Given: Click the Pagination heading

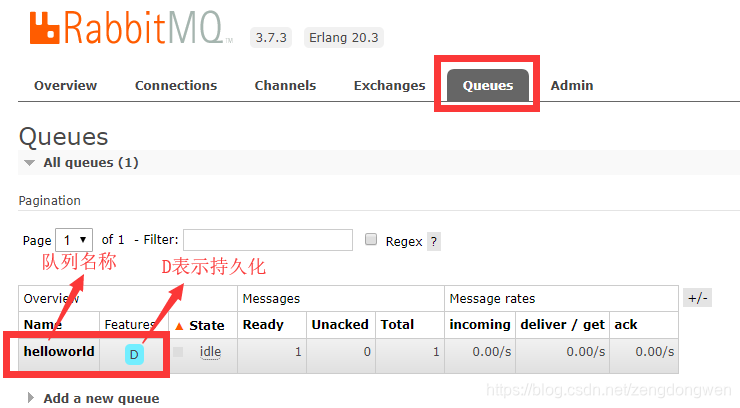Looking at the screenshot, I should pyautogui.click(x=50, y=201).
